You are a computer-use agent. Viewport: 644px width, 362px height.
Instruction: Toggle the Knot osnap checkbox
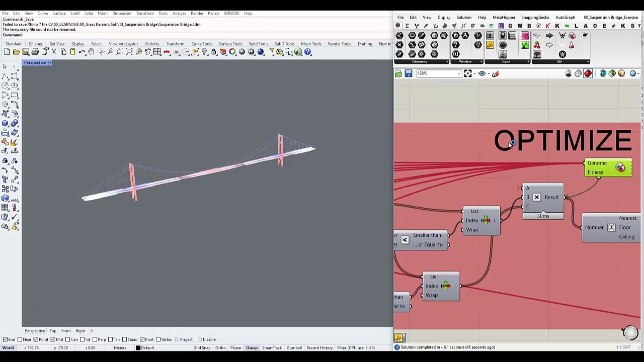(x=143, y=339)
